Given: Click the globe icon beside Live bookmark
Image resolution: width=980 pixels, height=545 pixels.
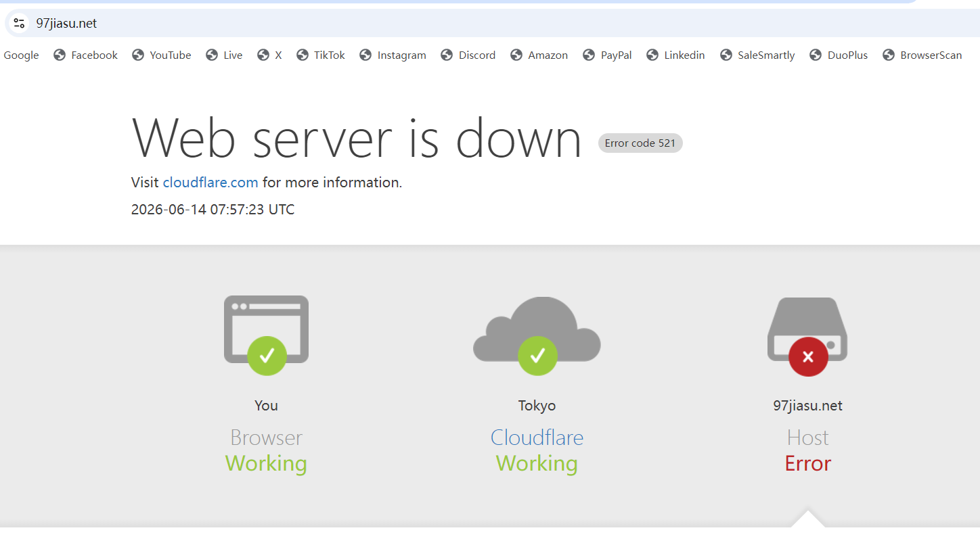Looking at the screenshot, I should [212, 55].
